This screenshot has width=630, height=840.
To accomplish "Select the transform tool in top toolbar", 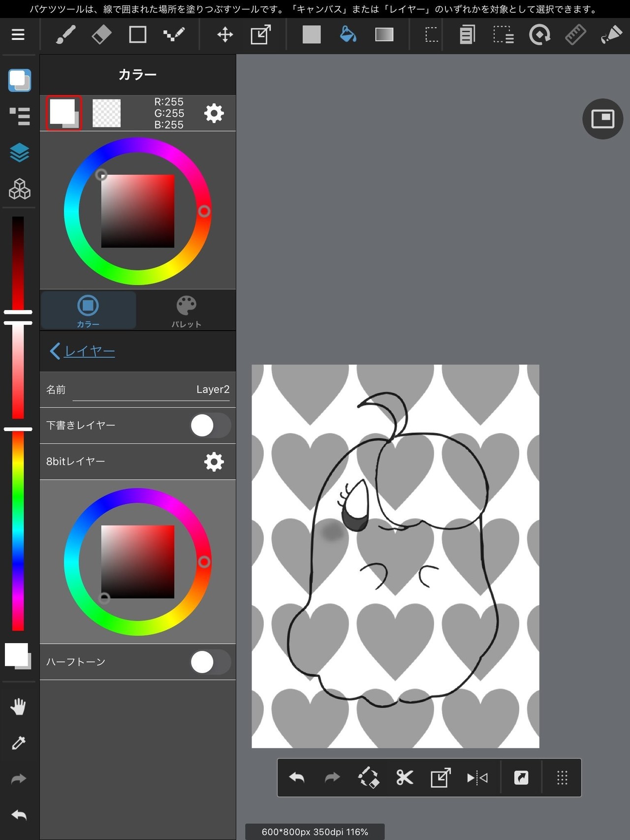I will pos(261,34).
